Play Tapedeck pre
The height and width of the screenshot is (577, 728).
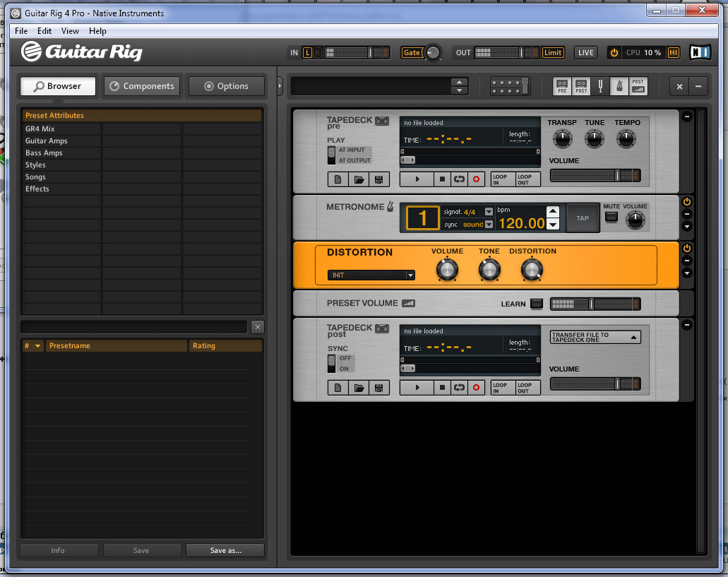pos(417,179)
